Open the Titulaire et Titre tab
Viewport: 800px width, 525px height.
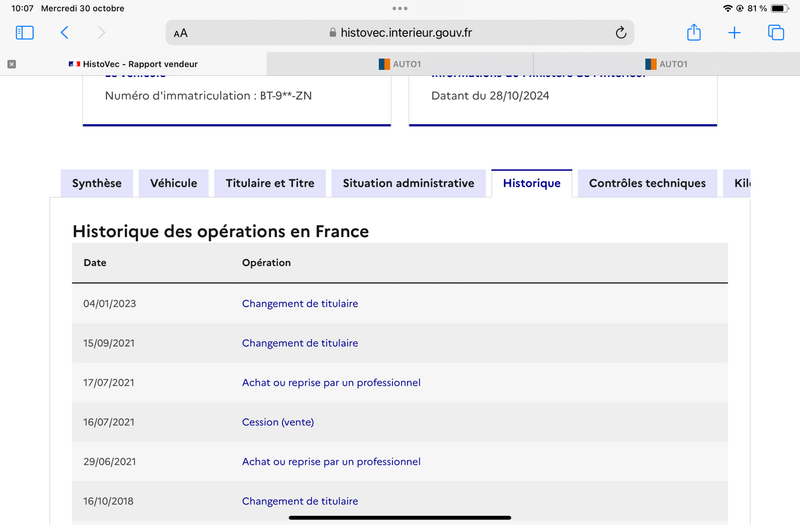pos(270,183)
